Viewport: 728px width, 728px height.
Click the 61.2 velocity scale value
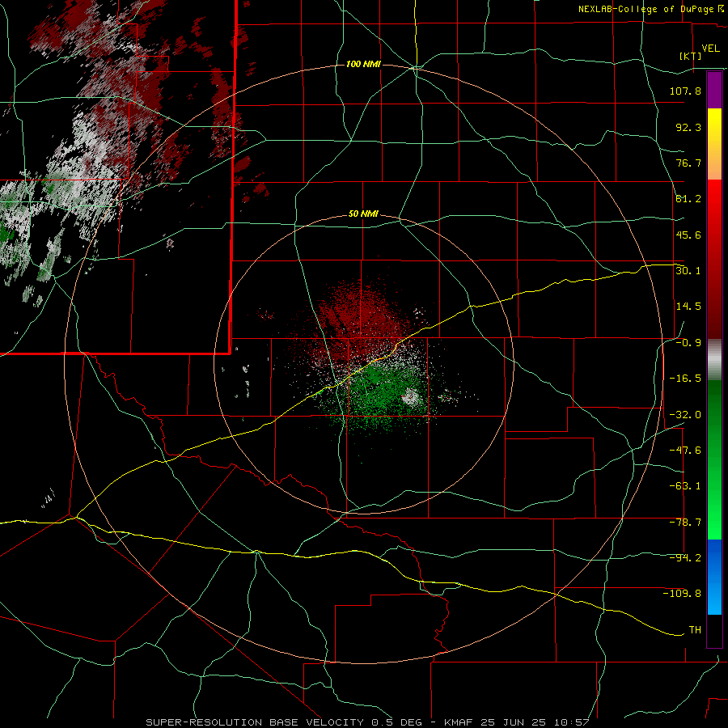688,199
